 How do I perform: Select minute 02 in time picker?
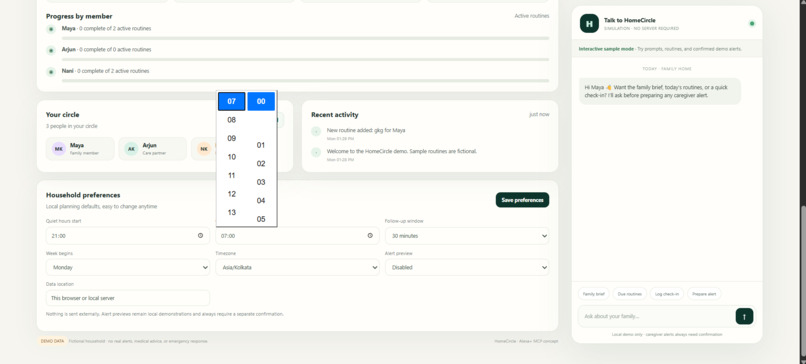pos(261,163)
